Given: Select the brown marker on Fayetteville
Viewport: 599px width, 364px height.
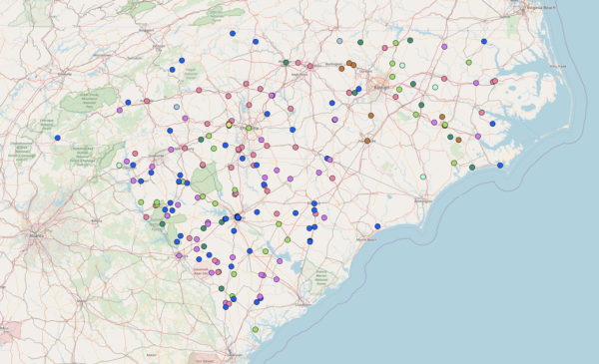Looking at the screenshot, I should tap(367, 141).
